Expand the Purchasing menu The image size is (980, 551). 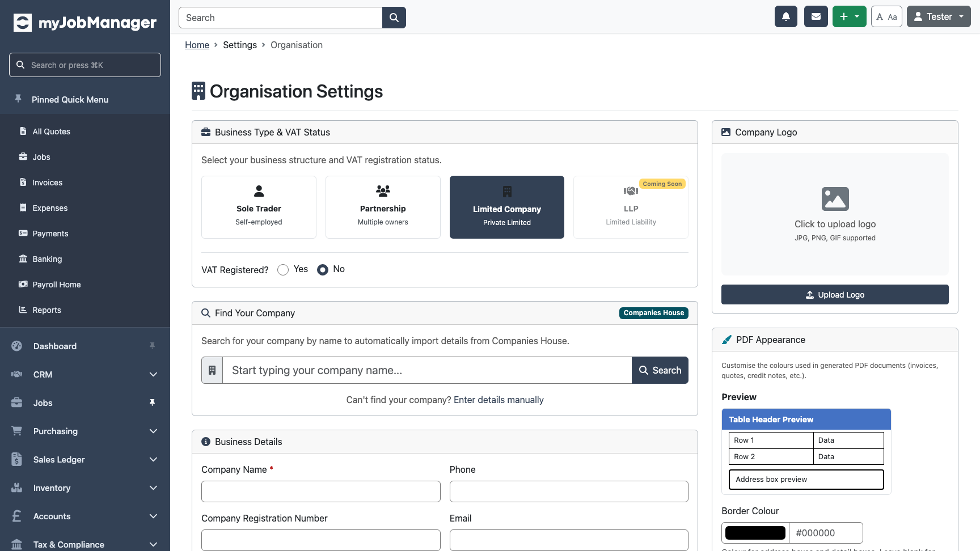click(153, 431)
